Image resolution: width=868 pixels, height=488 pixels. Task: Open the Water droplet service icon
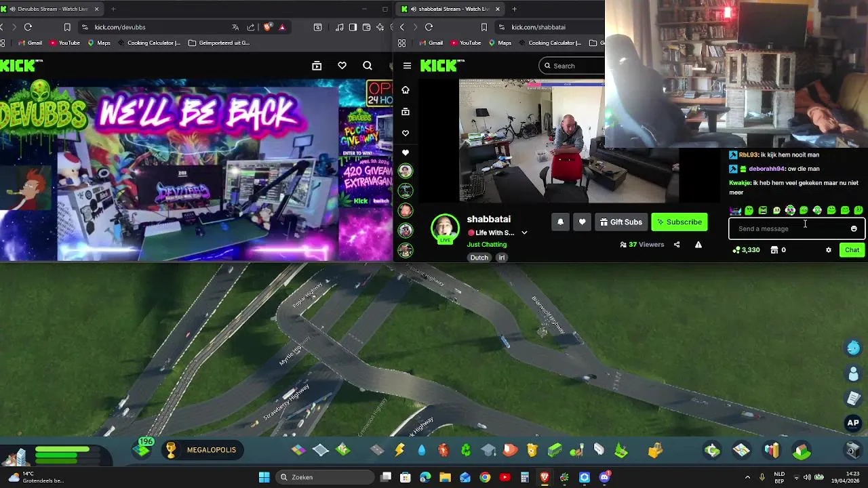pos(422,450)
